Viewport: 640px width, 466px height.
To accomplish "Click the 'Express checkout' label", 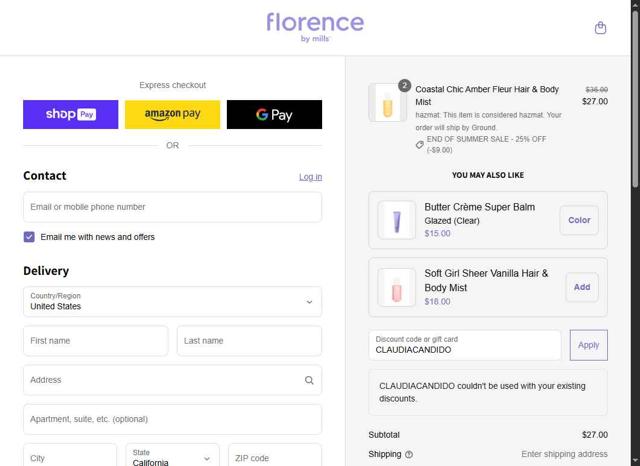I will [x=172, y=85].
